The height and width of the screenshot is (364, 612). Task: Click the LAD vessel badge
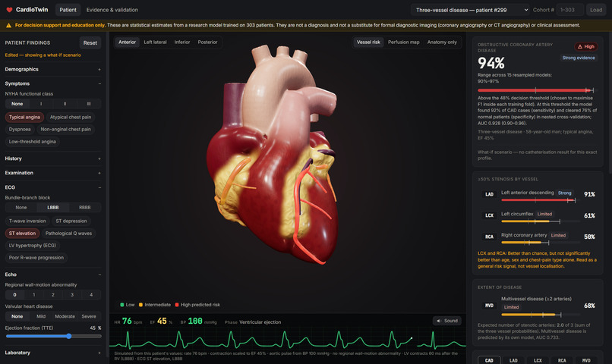[x=489, y=194]
